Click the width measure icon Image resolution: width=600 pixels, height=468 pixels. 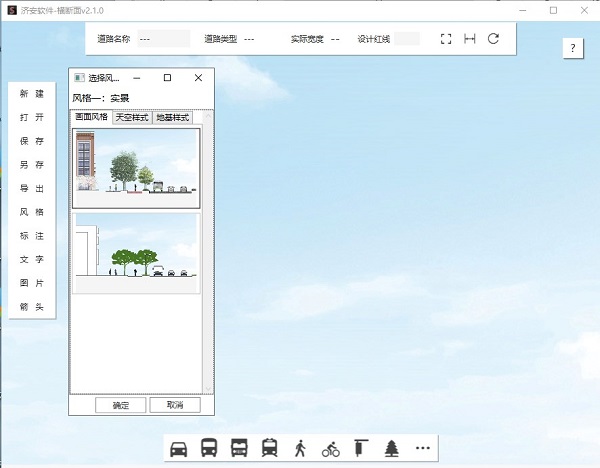[469, 39]
